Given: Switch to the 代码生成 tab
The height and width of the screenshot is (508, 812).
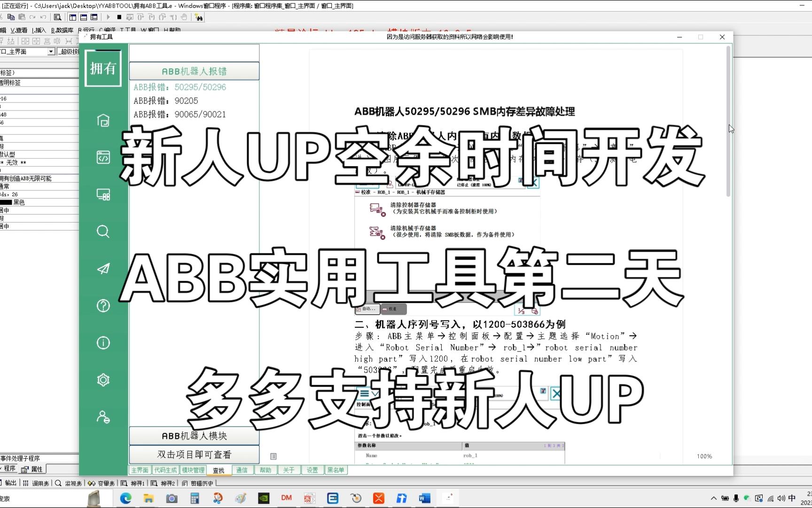Looking at the screenshot, I should point(165,470).
